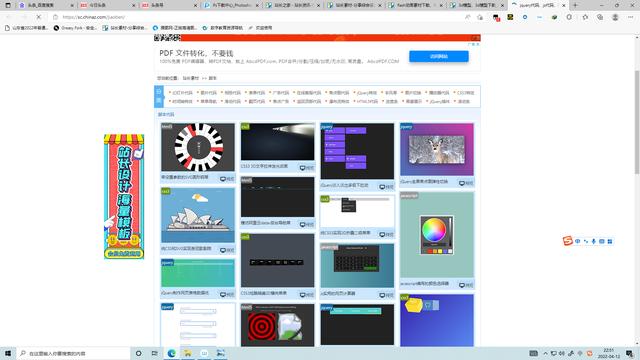Open the tab actions menu at top-left
The width and height of the screenshot is (640, 360).
[8, 5]
